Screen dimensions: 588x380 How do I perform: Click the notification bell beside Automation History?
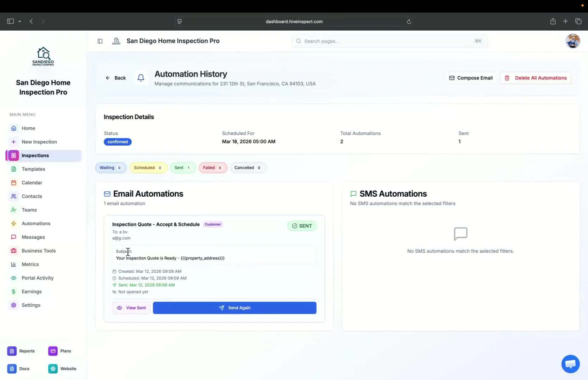[x=140, y=78]
